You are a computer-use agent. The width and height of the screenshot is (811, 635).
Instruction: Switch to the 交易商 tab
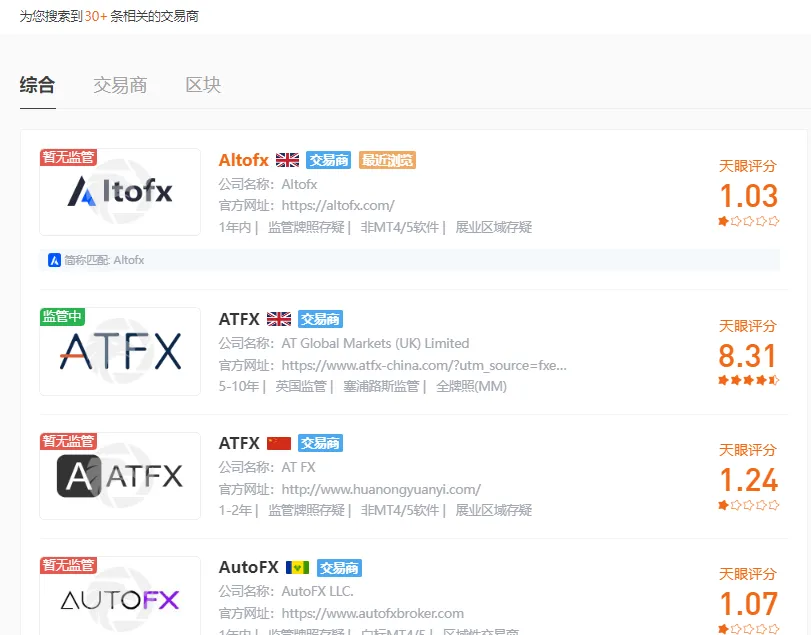click(x=120, y=85)
